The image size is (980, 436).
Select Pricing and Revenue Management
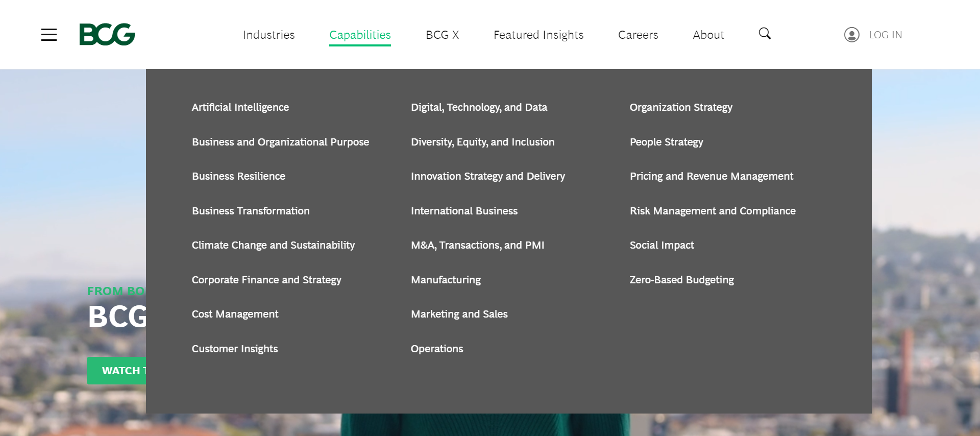click(712, 176)
